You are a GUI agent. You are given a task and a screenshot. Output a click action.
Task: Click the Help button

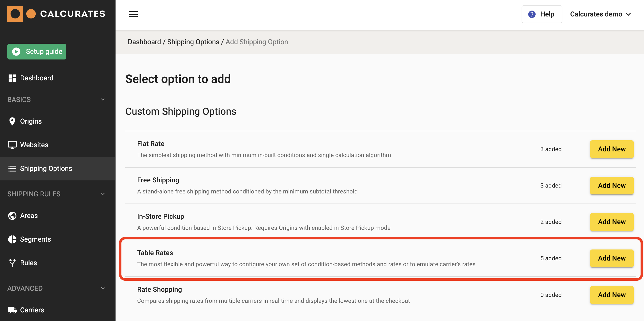(542, 14)
